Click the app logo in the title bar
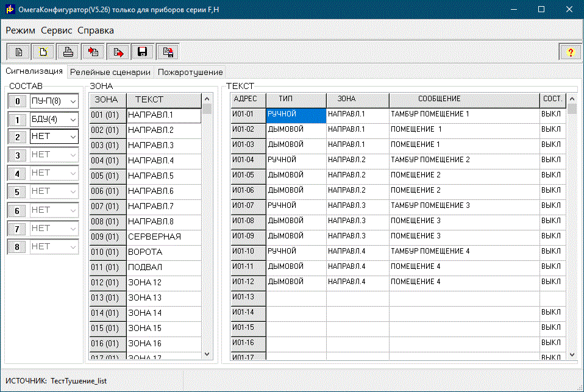The image size is (584, 392). coord(10,9)
